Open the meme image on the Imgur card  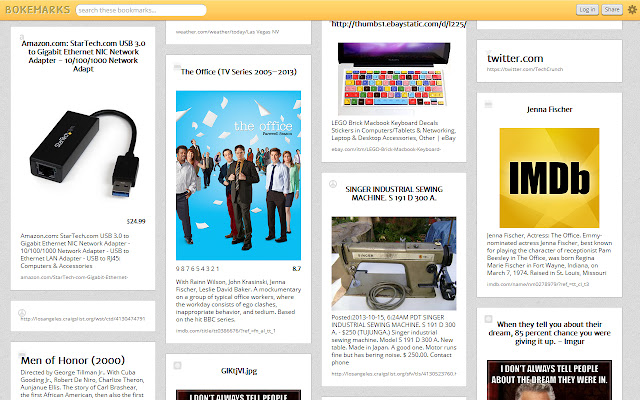(x=549, y=380)
